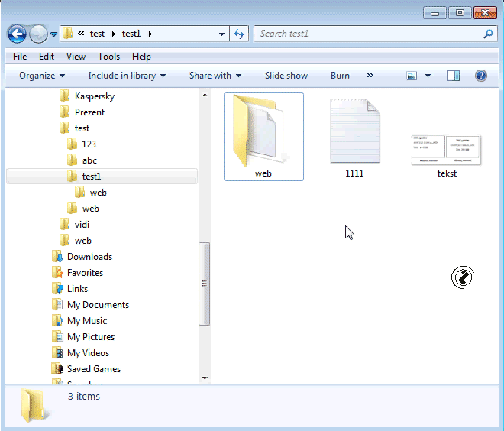Open 'Include in library' dropdown
This screenshot has height=431, width=504.
coord(127,76)
